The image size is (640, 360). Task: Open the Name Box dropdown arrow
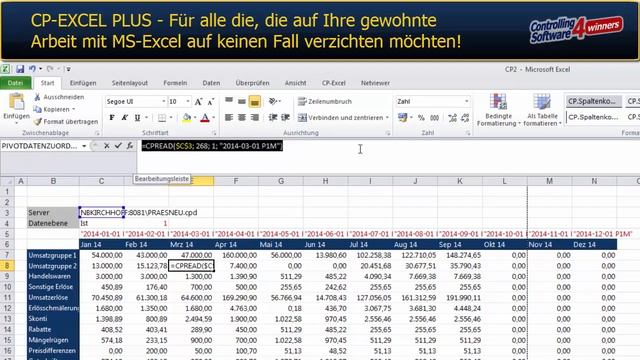[84, 146]
